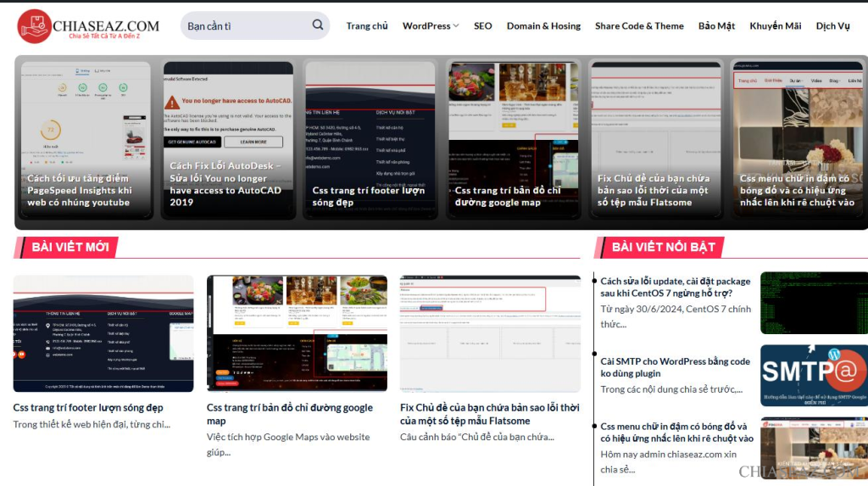The height and width of the screenshot is (486, 868).
Task: Open Domain & Hosing menu
Action: [x=543, y=26]
